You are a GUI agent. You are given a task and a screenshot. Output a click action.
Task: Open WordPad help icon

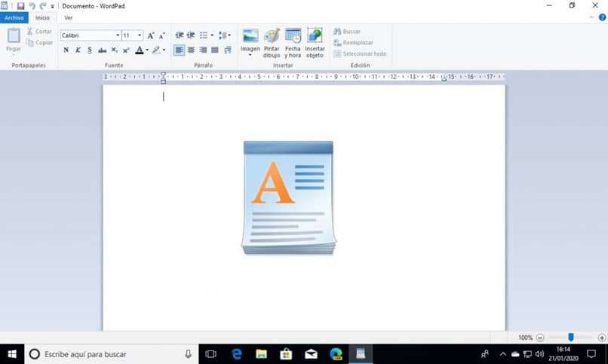(602, 17)
